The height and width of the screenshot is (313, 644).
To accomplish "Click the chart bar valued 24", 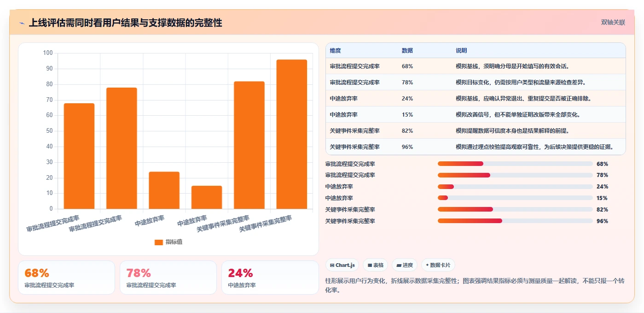I will (164, 190).
